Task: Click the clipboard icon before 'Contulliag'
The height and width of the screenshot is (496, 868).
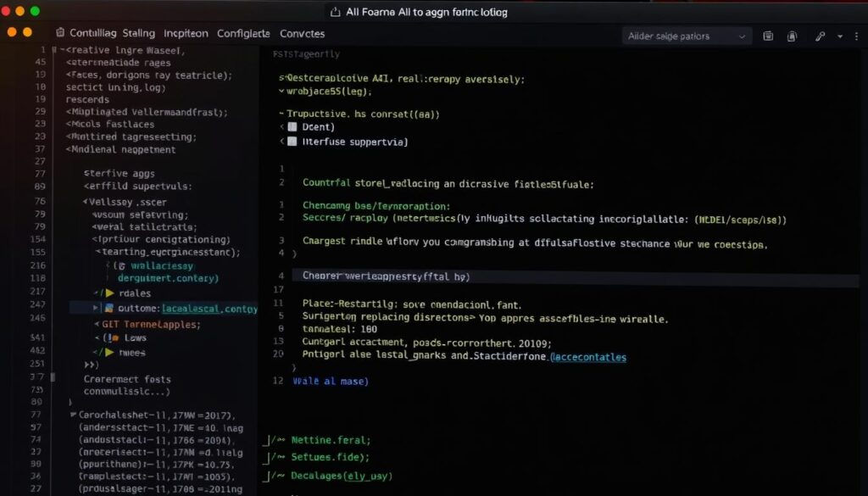Action: tap(60, 33)
